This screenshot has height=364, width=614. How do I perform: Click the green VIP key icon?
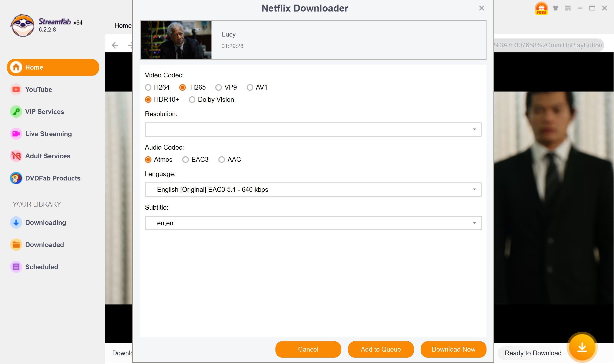pyautogui.click(x=16, y=112)
